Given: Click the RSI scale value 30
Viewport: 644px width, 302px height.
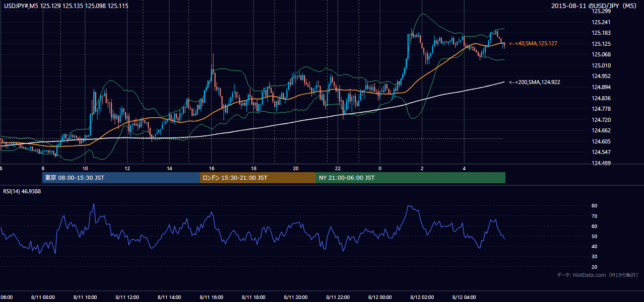Looking at the screenshot, I should tap(595, 257).
